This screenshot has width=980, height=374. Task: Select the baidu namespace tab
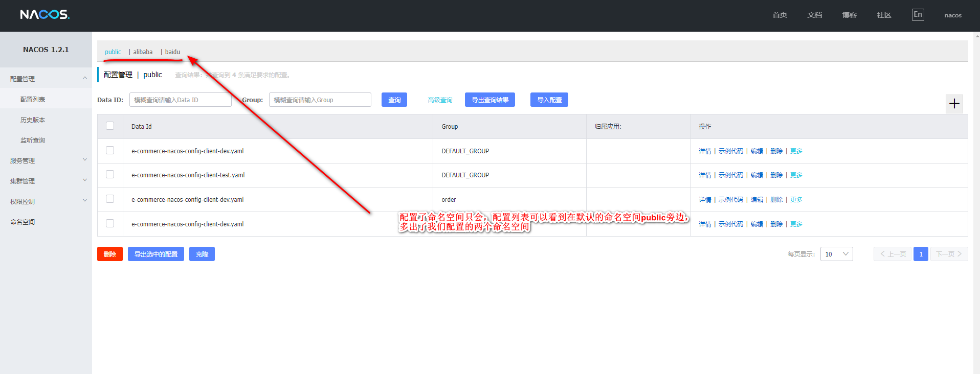click(x=172, y=52)
